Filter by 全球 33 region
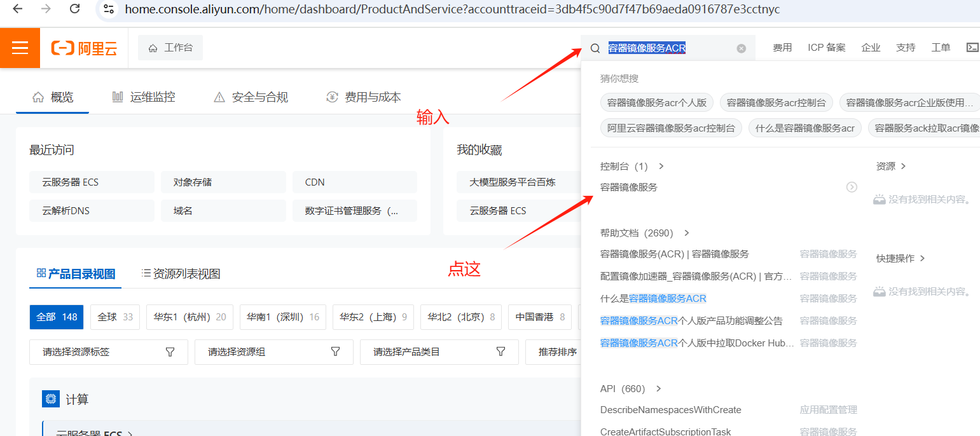 [115, 317]
